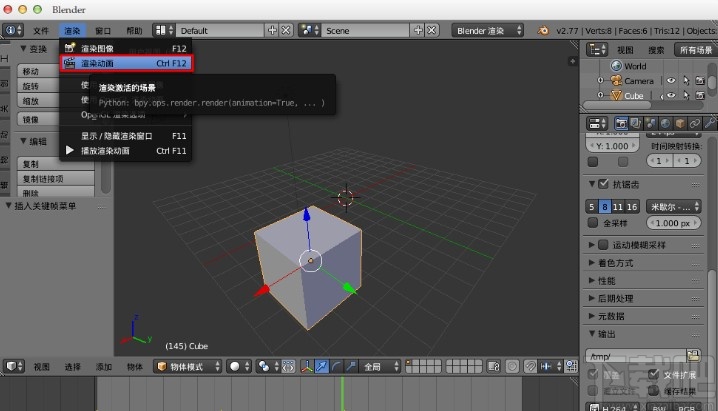Open the screen layout browse icon
718x411 pixels.
(x=164, y=30)
